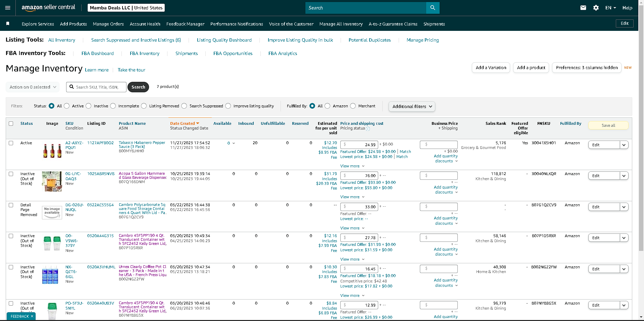Viewport: 644px width, 321px height.
Task: Open the EN language dropdown
Action: [610, 8]
